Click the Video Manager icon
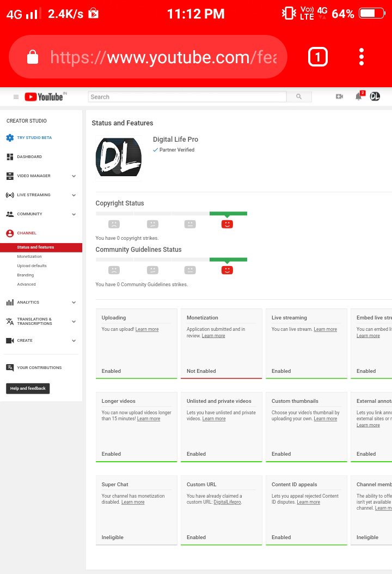The width and height of the screenshot is (392, 574). pos(10,176)
